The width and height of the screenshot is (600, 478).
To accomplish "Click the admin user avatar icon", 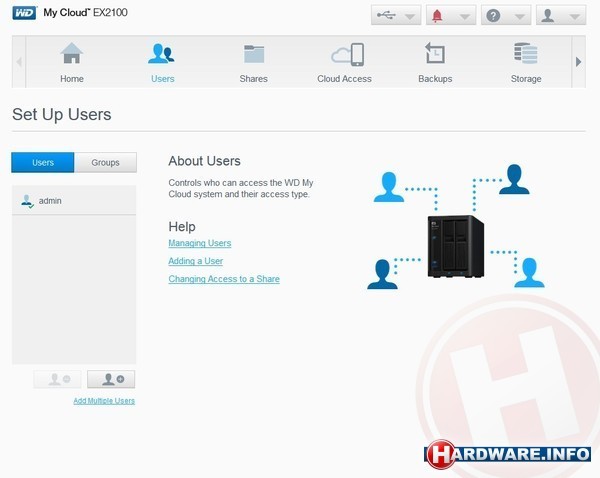I will pyautogui.click(x=27, y=201).
